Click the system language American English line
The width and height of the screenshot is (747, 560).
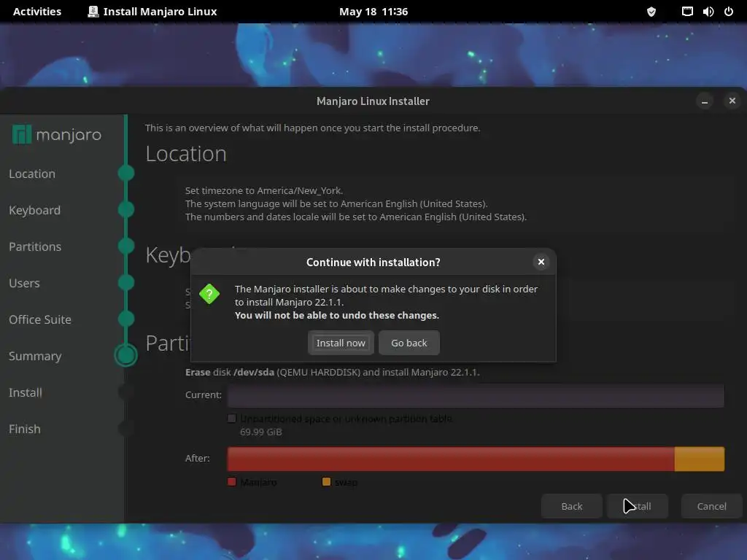click(x=336, y=204)
